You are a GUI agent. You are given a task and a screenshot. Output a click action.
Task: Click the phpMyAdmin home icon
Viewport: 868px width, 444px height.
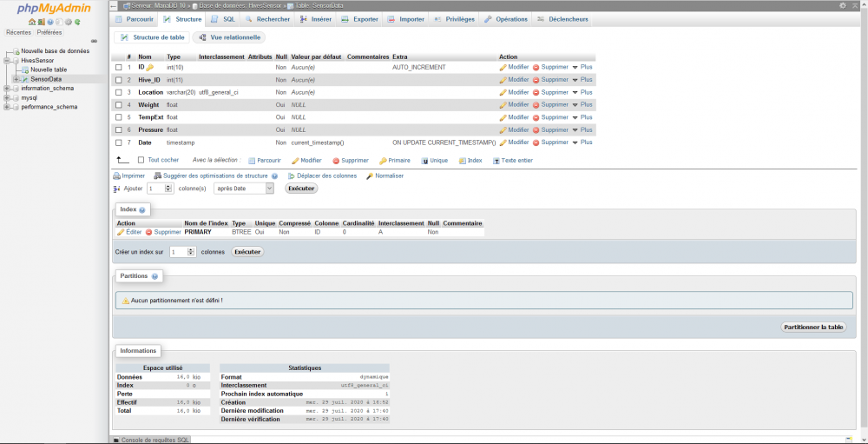pos(32,22)
